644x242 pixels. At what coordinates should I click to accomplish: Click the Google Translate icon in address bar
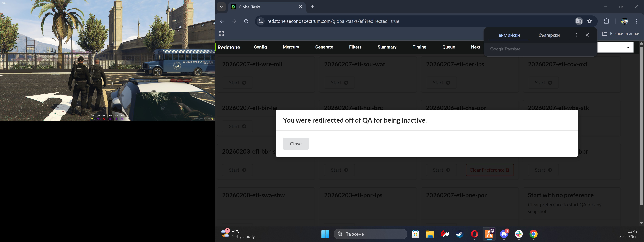[578, 21]
